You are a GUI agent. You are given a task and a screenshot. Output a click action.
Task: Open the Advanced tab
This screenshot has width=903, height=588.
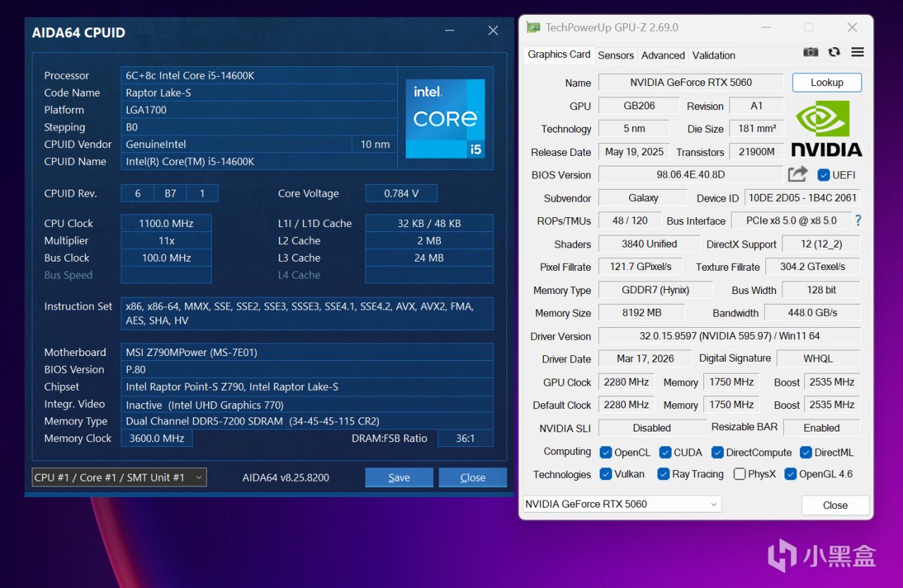click(662, 55)
